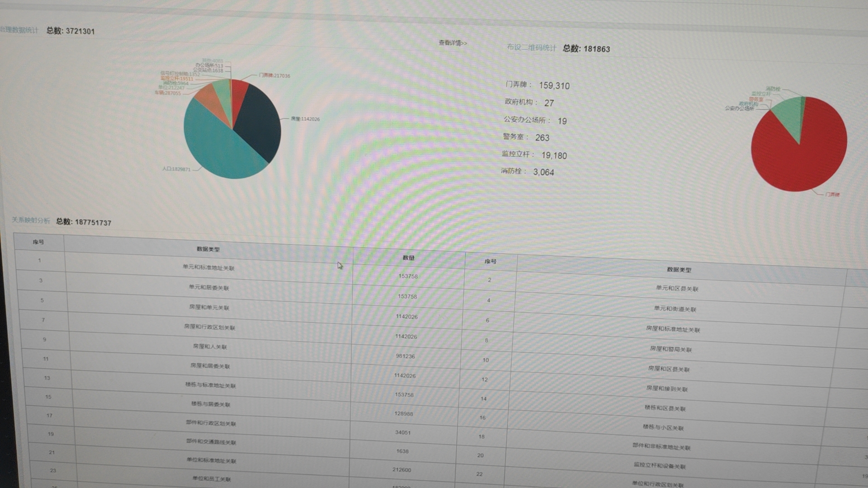Click the 警务室 263 statistic
Image resolution: width=868 pixels, height=488 pixels.
pos(526,137)
